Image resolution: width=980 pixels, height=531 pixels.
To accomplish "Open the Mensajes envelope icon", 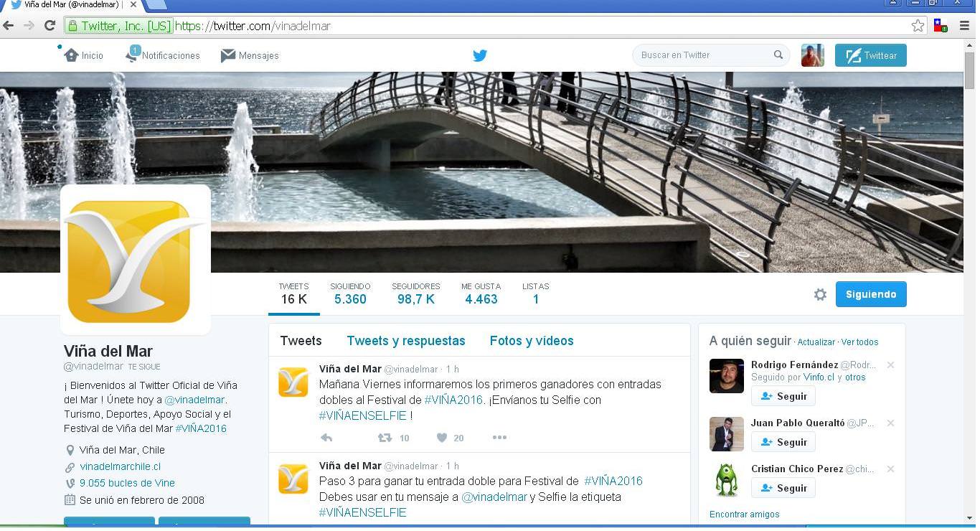I will tap(228, 55).
